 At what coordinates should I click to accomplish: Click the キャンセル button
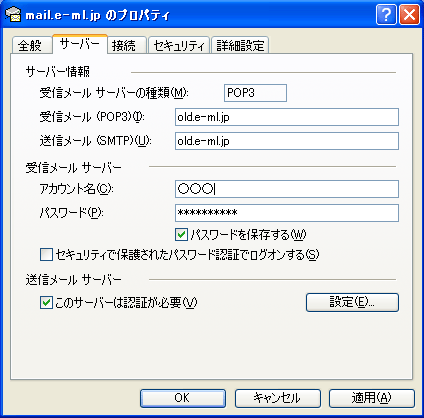click(x=278, y=398)
